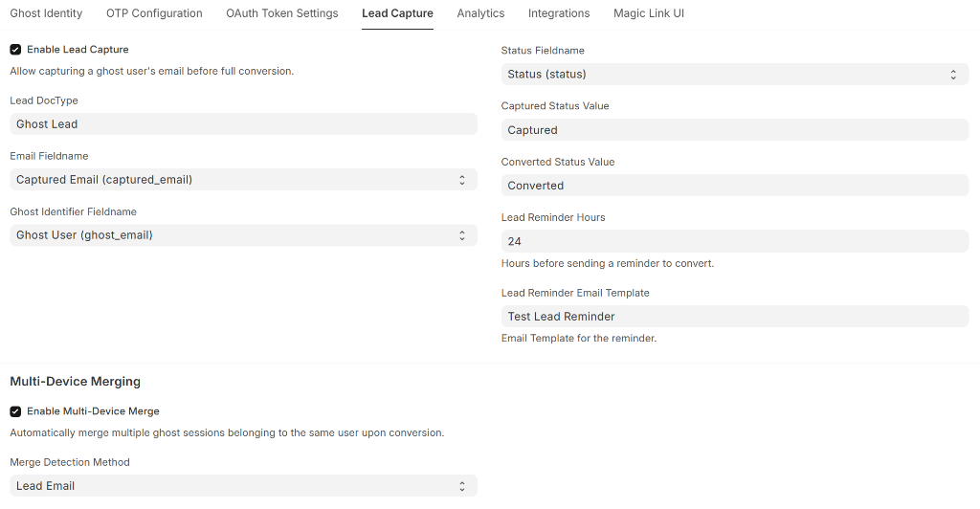Open the Analytics tab
Screen dimensions: 980x509
[x=480, y=13]
